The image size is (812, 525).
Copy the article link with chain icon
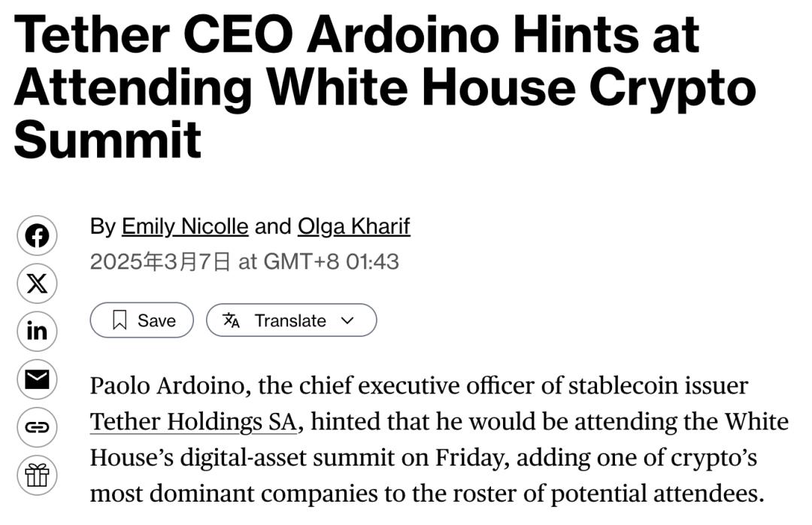[x=37, y=427]
